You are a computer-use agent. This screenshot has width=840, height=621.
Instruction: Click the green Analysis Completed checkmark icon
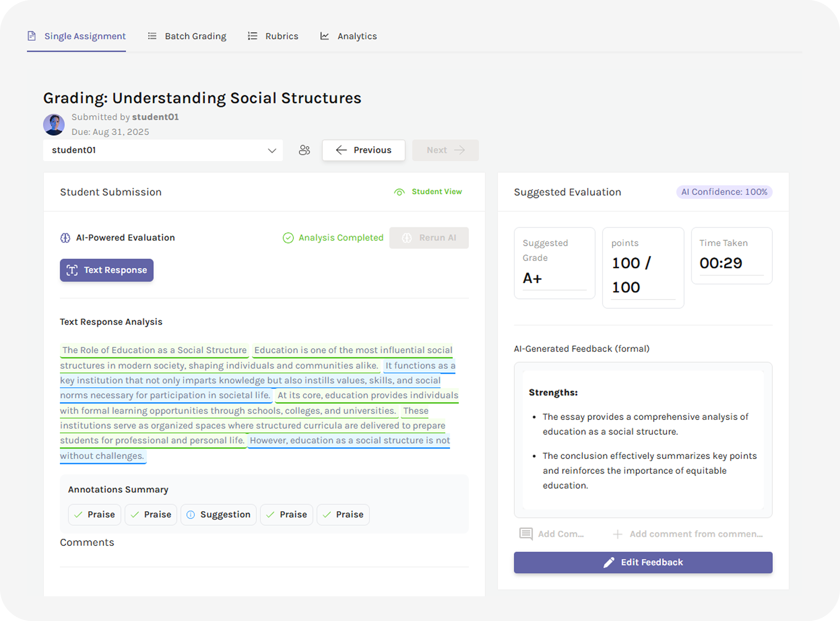click(x=288, y=238)
